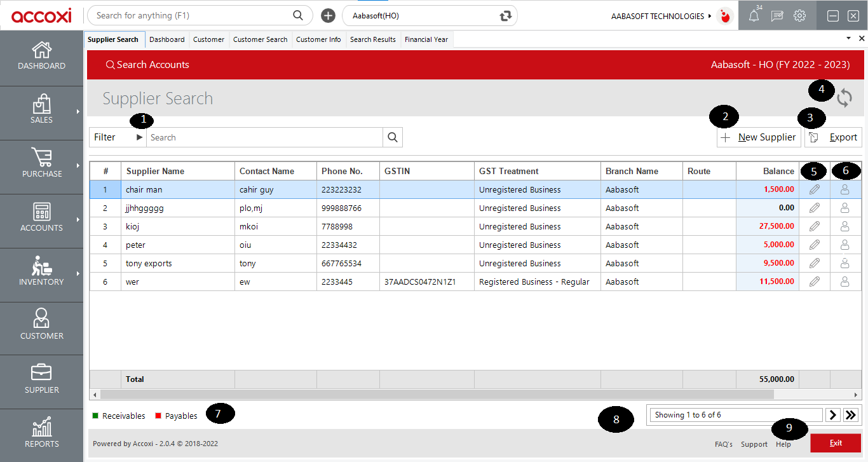Open the settings gear icon
Viewport: 868px width, 462px height.
[x=800, y=16]
